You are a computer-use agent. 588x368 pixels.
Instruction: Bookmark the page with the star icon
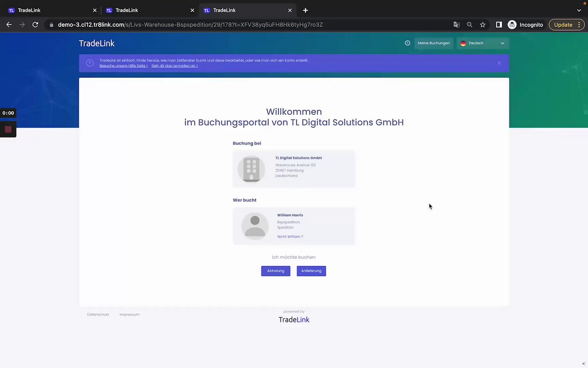483,25
